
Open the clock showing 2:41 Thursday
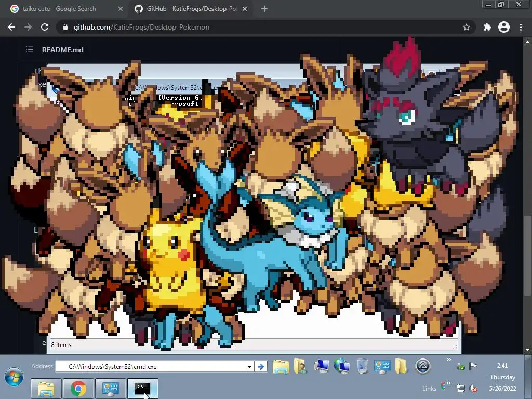point(502,377)
